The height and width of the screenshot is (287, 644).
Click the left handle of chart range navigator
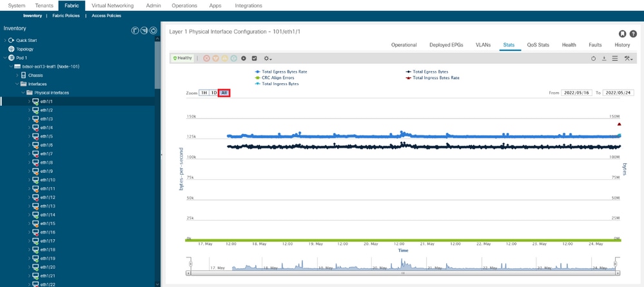pyautogui.click(x=191, y=263)
